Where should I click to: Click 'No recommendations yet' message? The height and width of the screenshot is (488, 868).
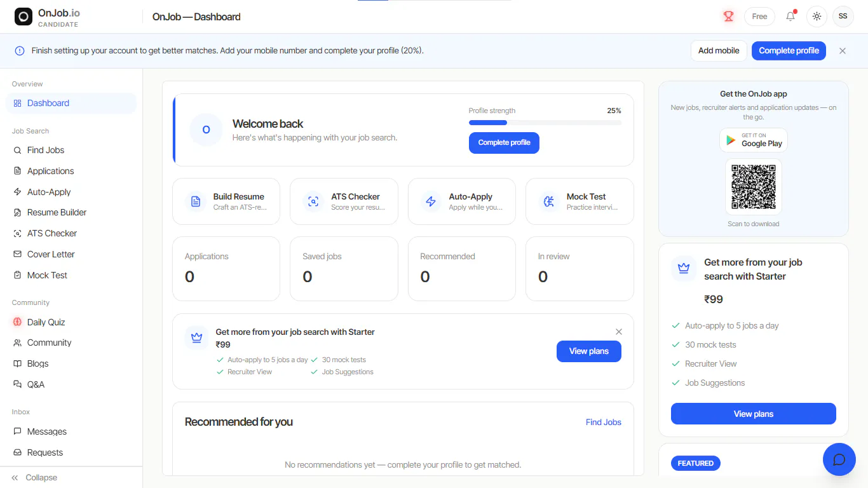403,465
